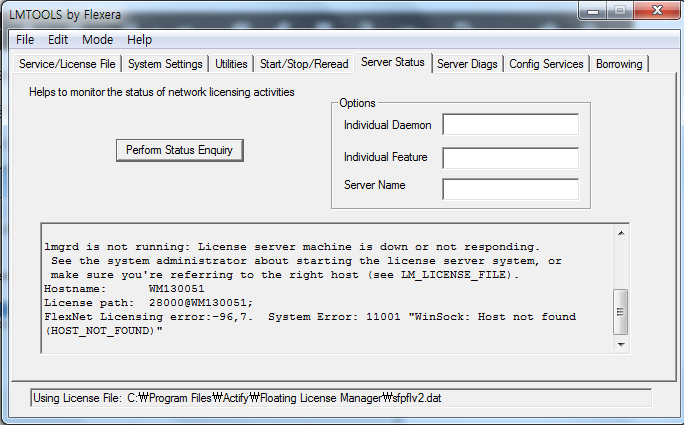Click 'Helps to monitor the status' description text
The height and width of the screenshot is (425, 684).
click(162, 92)
